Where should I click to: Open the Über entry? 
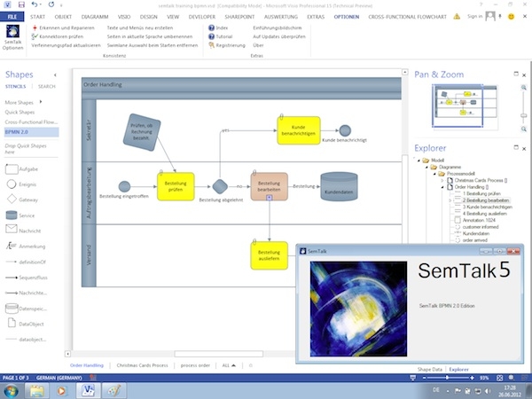[x=258, y=45]
